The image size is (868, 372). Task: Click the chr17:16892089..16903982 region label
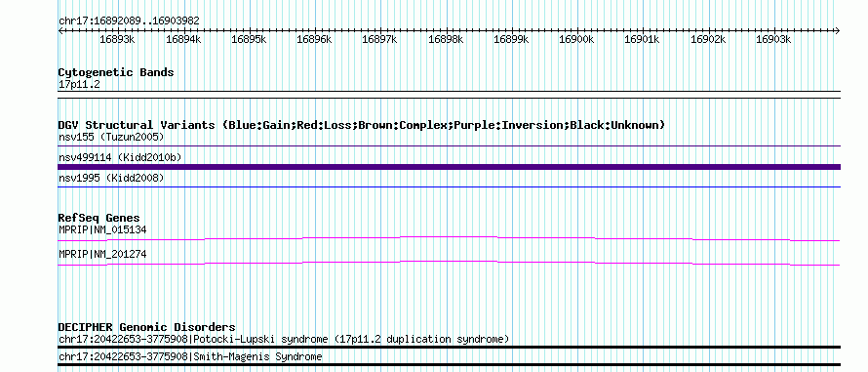tap(129, 21)
